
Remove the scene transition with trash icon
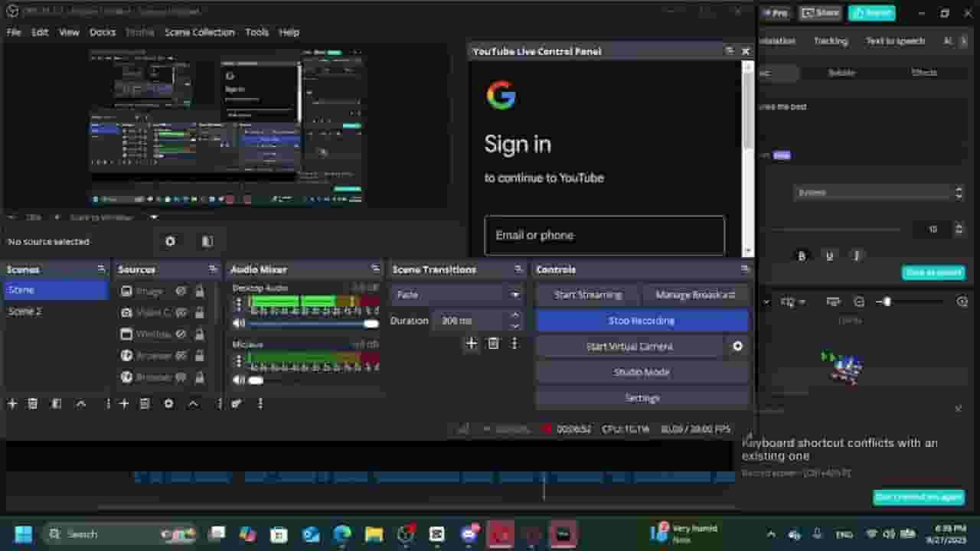click(x=493, y=344)
